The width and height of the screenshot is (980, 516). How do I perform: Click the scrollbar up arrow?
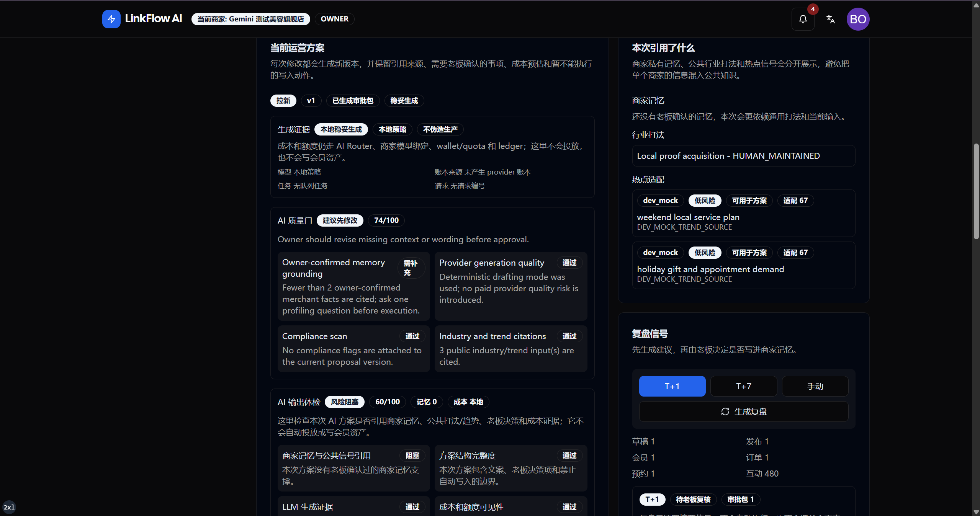point(976,5)
